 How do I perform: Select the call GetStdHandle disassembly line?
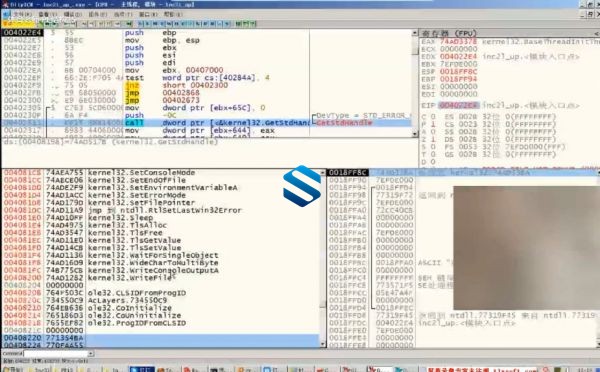207,123
